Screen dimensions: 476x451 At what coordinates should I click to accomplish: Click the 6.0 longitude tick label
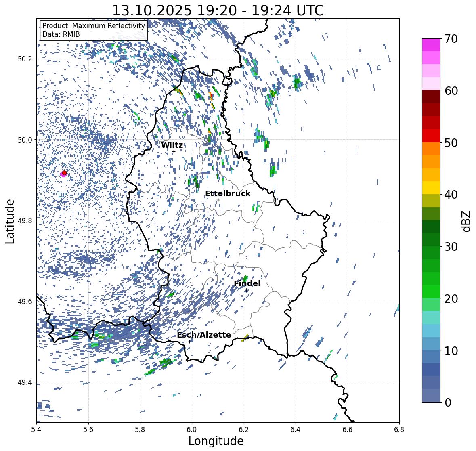pos(192,430)
